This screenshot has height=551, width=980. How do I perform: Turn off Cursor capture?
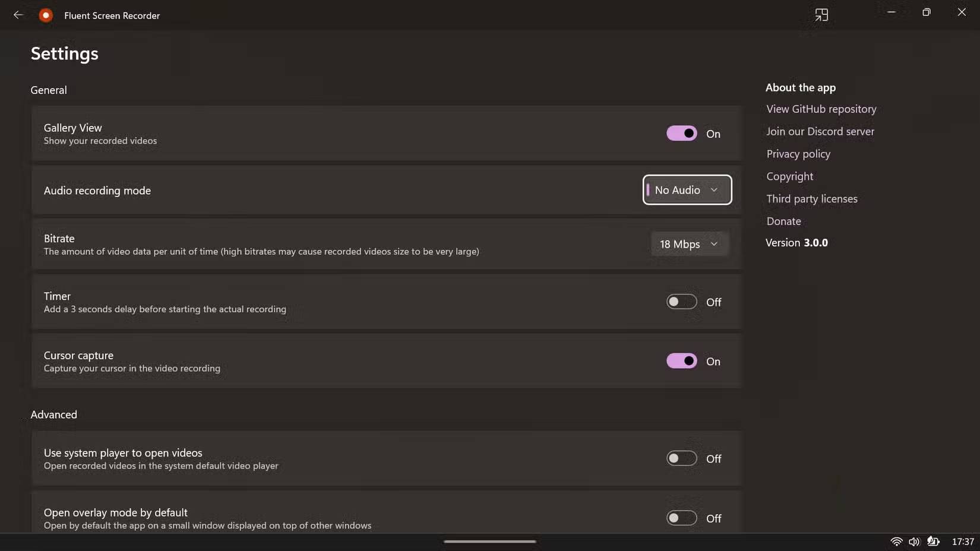tap(681, 360)
